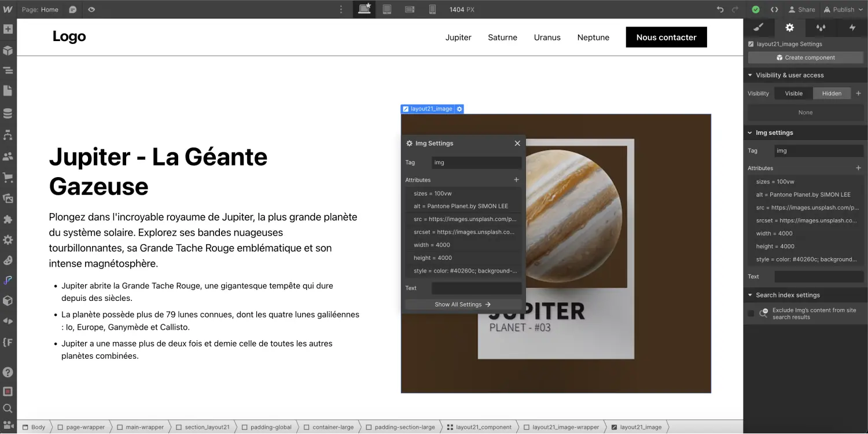Open the CMS Collections panel
This screenshot has width=868, height=434.
click(x=8, y=113)
